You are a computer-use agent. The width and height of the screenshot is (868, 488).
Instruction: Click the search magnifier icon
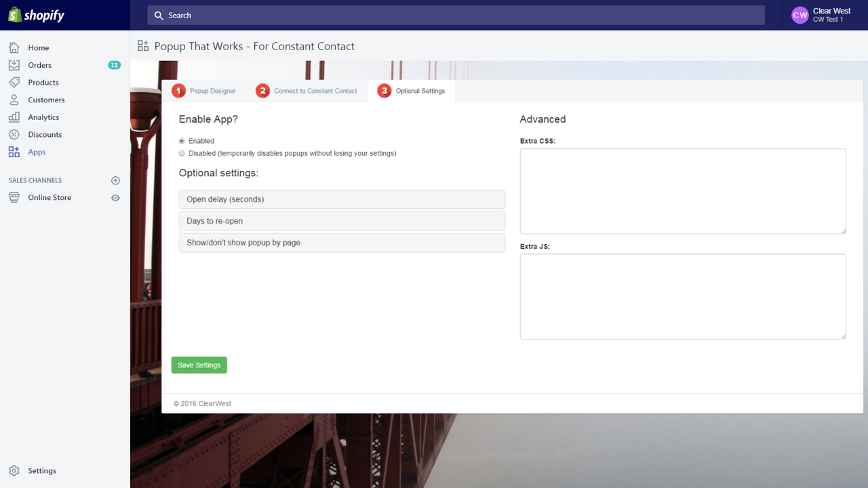click(159, 15)
